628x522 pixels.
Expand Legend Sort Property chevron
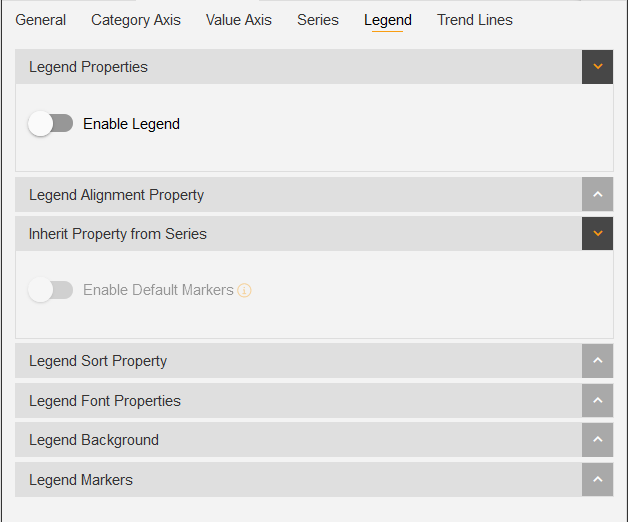click(597, 361)
